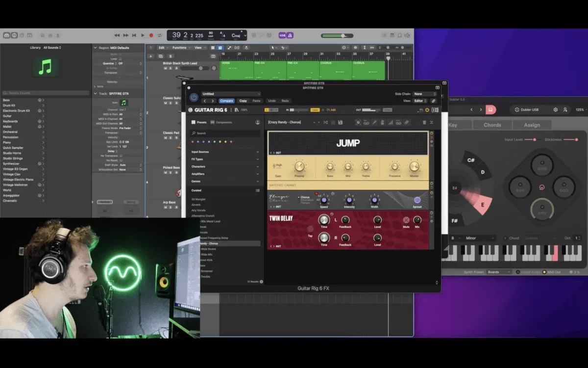Toggle the Logic Inspector button

[14, 35]
